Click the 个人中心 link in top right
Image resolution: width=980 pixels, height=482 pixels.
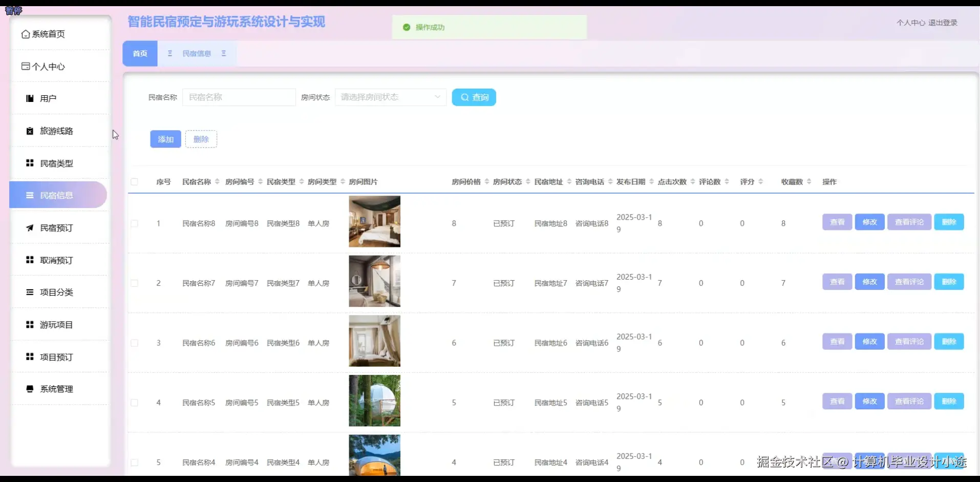pos(911,23)
